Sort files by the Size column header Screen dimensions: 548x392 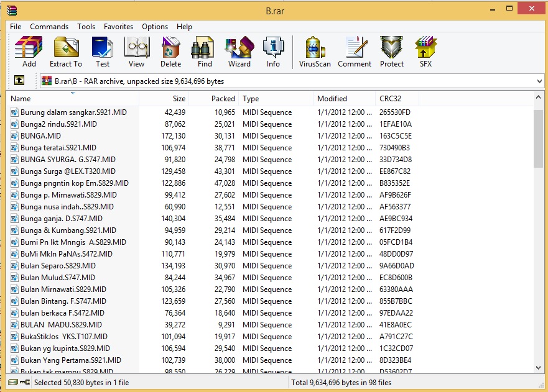pyautogui.click(x=164, y=98)
